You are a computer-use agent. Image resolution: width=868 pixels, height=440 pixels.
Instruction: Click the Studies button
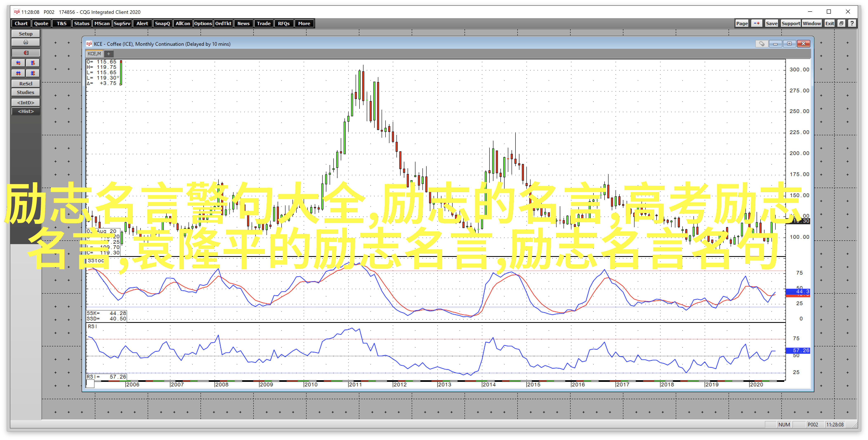[26, 92]
